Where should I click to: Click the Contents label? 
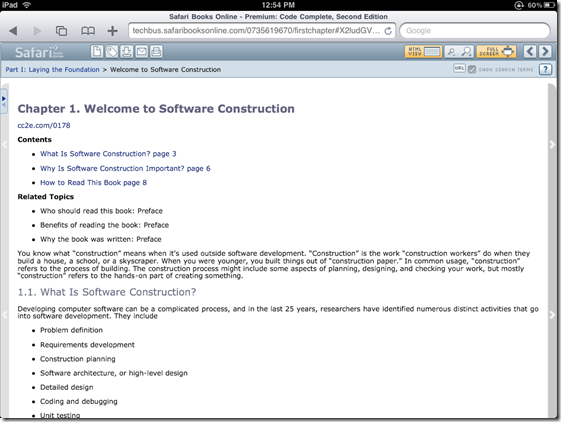[34, 140]
